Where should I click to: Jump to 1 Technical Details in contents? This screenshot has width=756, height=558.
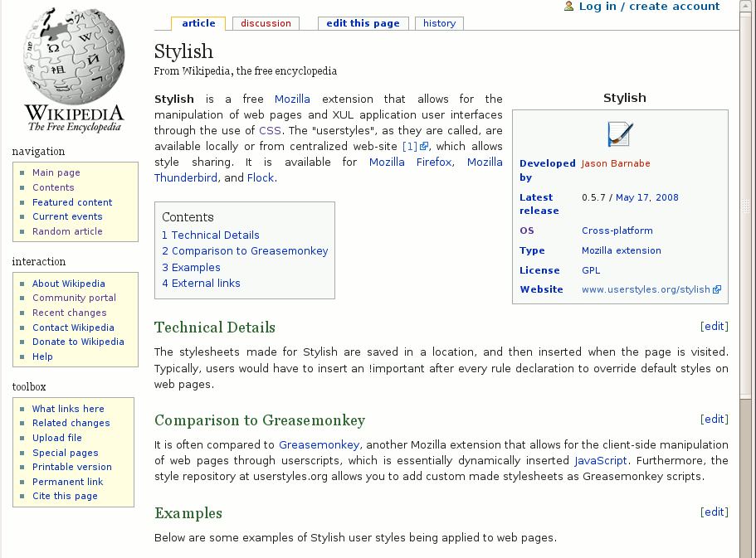point(211,235)
